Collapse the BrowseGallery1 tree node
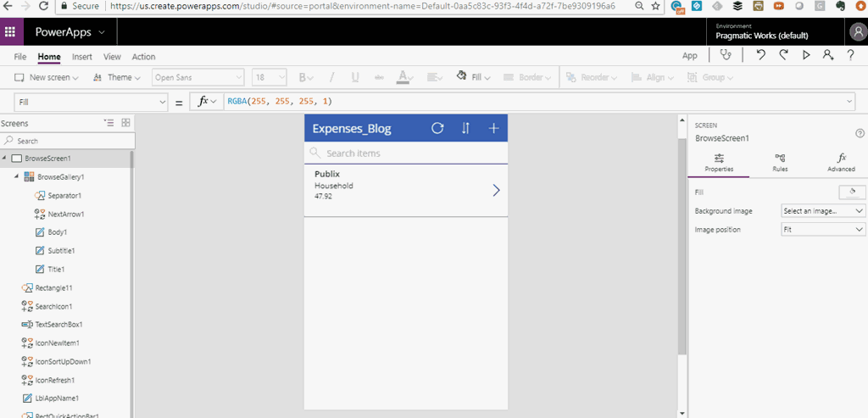 pos(17,177)
